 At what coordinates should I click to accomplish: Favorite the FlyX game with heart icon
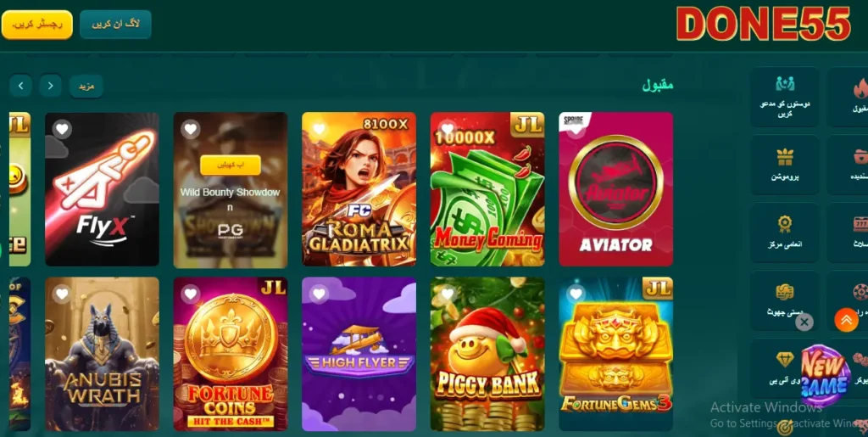(62, 130)
